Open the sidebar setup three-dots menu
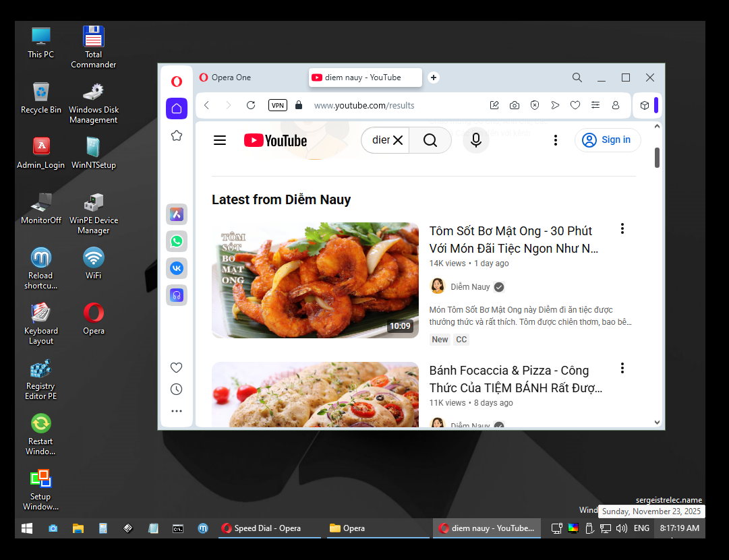Screen dimensions: 729x560 tap(176, 411)
